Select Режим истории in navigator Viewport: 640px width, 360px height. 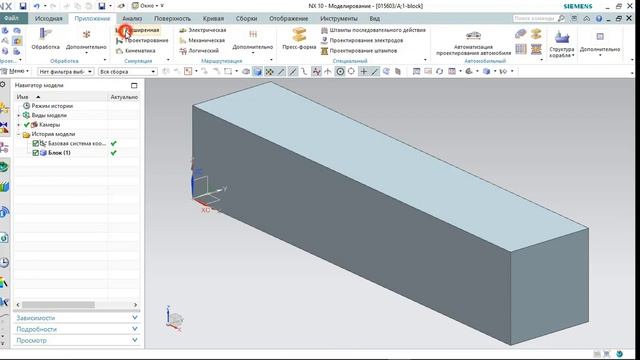coord(52,106)
